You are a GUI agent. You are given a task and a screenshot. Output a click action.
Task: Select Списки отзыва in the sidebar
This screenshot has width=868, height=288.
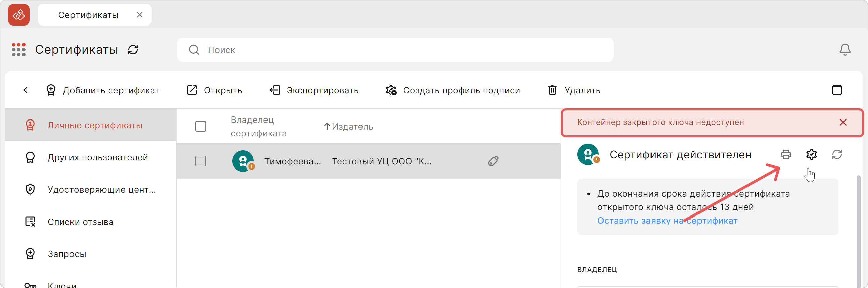pos(81,222)
